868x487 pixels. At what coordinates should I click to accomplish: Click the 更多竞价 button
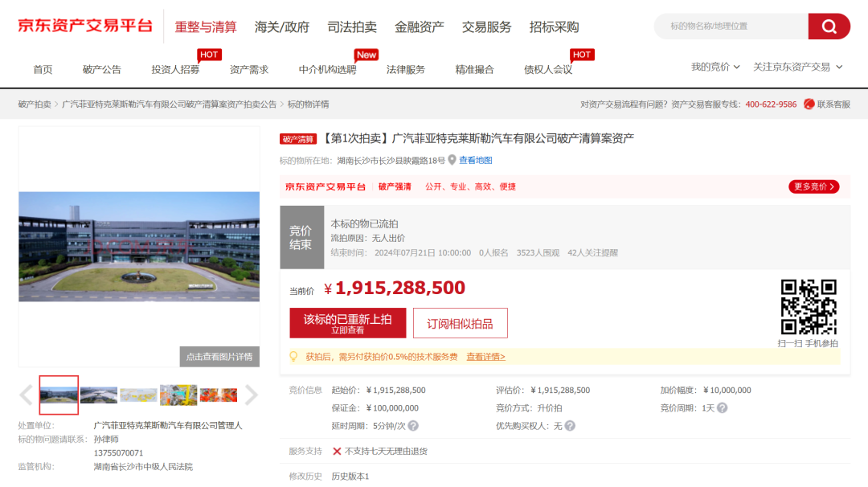[813, 186]
